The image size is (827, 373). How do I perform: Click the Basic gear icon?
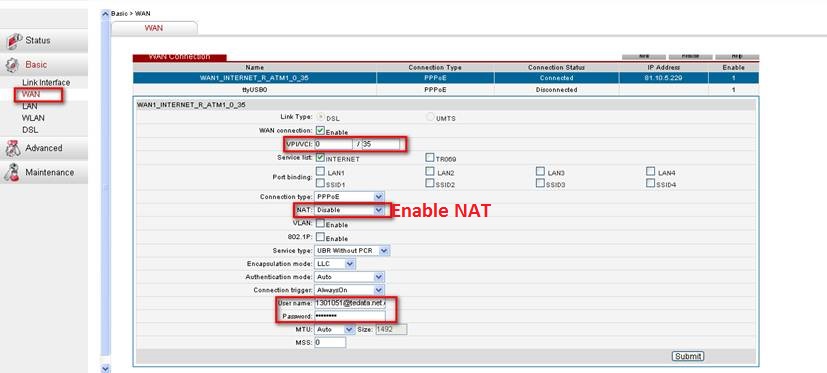pos(12,65)
